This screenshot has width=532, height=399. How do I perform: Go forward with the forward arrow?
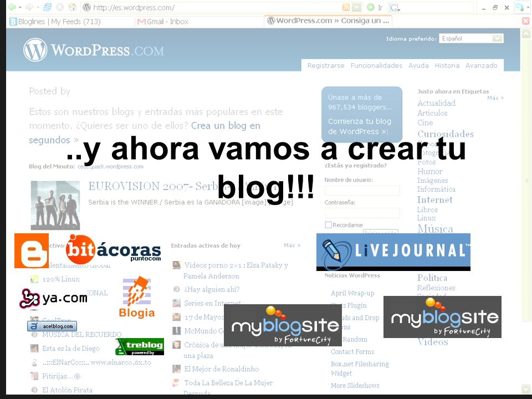[29, 7]
